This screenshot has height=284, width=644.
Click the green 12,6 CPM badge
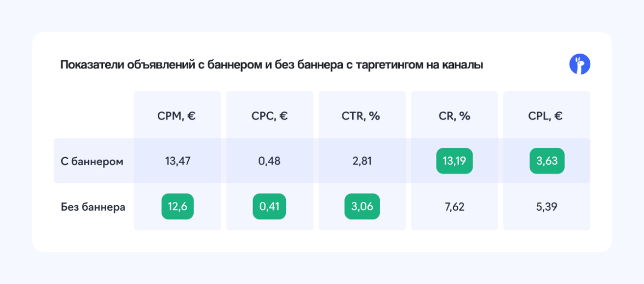pos(177,207)
